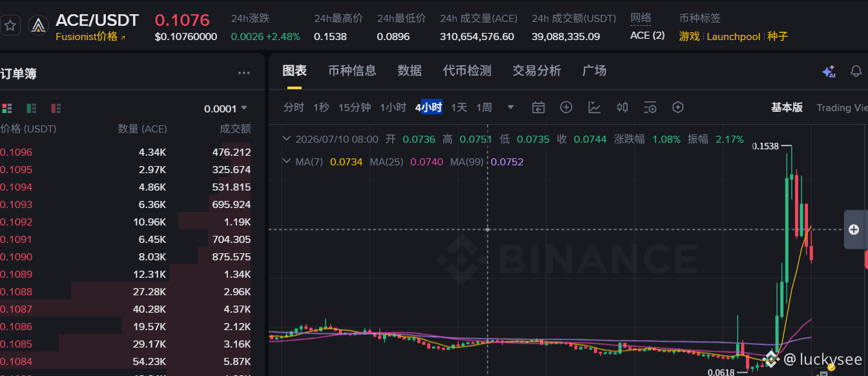Select the 0.1093 ask price row
The height and width of the screenshot is (376, 868).
click(125, 205)
